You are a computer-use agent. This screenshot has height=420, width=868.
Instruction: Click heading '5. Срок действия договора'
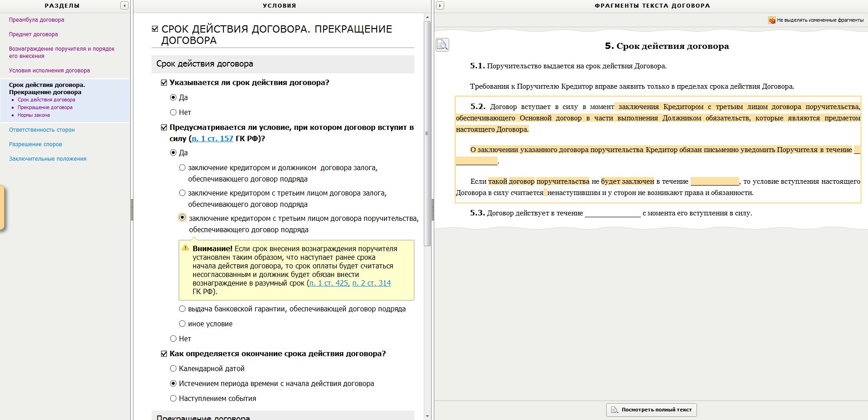pos(667,46)
